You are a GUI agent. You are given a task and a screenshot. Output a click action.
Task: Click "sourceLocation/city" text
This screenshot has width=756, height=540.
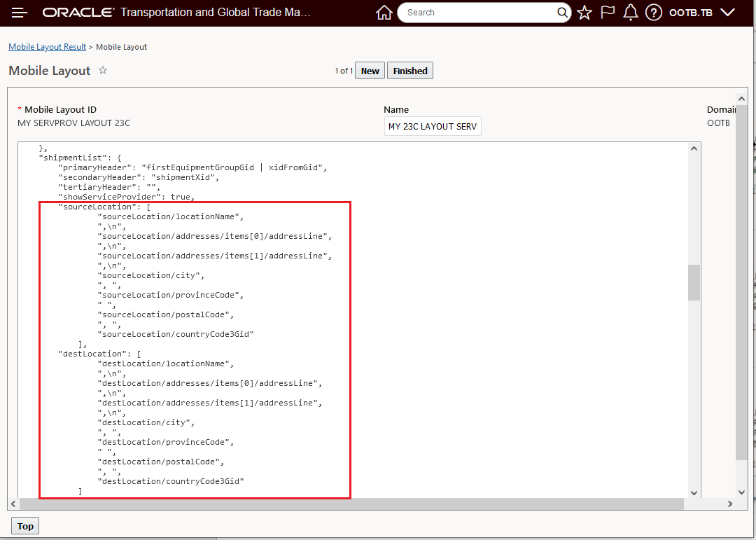(x=151, y=275)
